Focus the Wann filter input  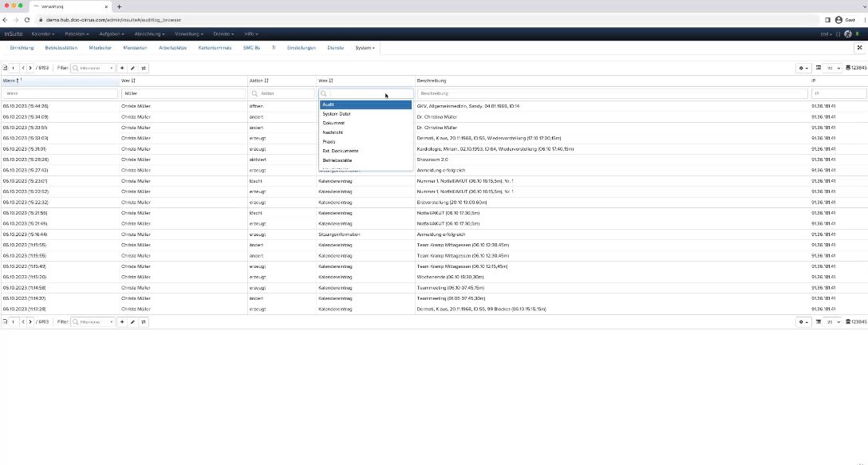(60, 93)
